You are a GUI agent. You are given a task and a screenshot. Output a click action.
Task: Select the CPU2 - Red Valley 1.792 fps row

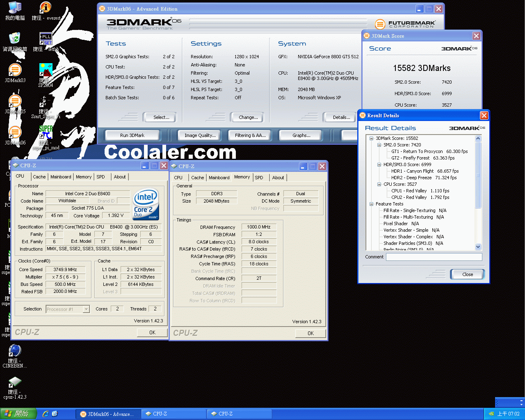pyautogui.click(x=420, y=197)
